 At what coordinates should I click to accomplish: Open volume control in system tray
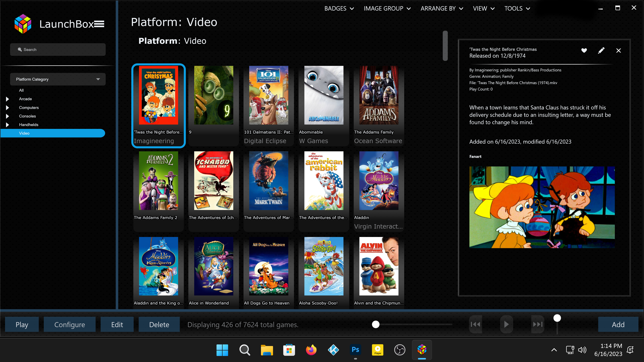pyautogui.click(x=582, y=350)
